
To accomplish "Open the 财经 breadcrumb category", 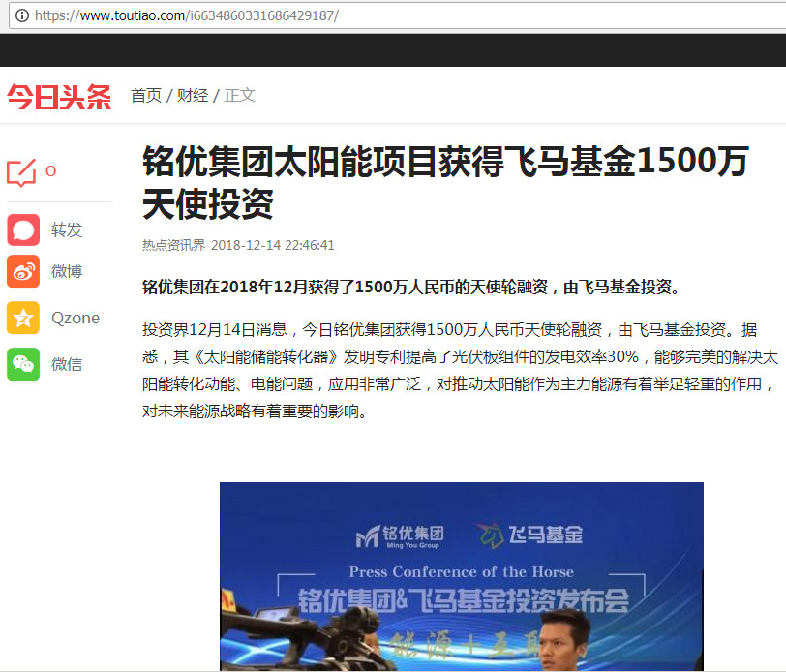I will point(193,95).
